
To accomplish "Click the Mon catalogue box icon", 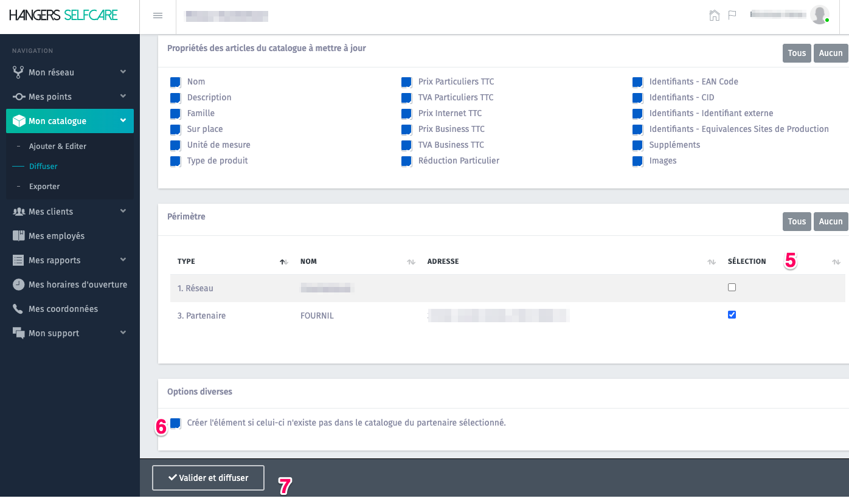I will (19, 121).
